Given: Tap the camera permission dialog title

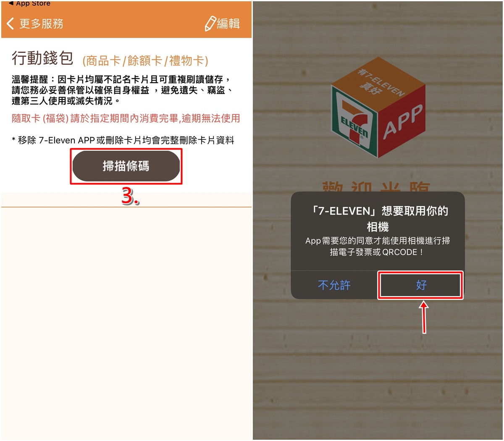Looking at the screenshot, I should [x=378, y=219].
